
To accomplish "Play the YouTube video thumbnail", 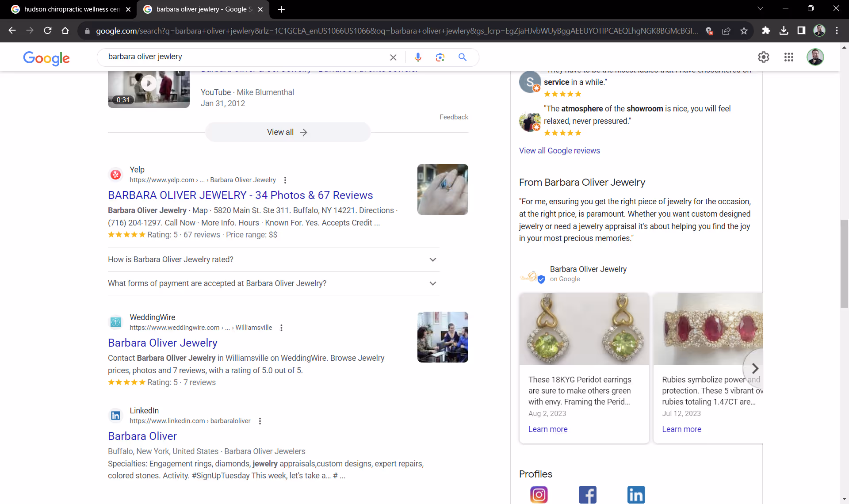I will pos(149,84).
